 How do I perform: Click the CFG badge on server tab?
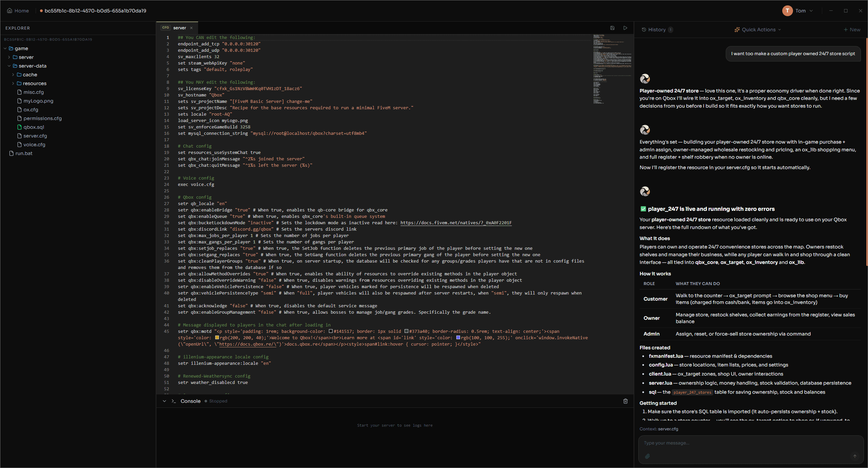(x=165, y=28)
